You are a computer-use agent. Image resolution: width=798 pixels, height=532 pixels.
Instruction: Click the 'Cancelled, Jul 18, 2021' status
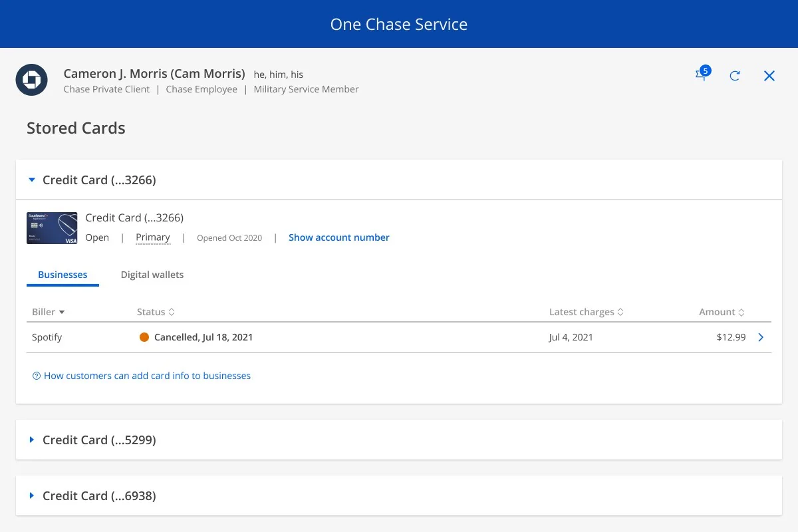[x=203, y=337]
